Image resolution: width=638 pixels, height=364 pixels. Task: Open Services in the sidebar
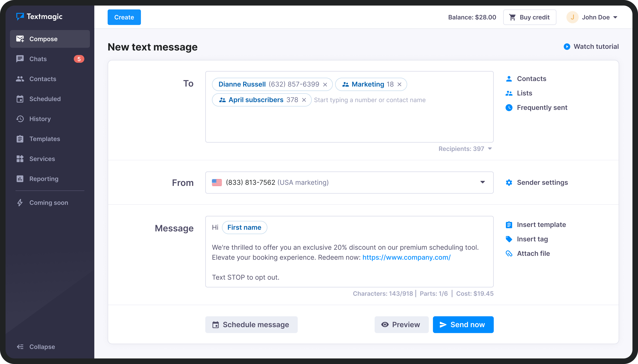[50, 159]
